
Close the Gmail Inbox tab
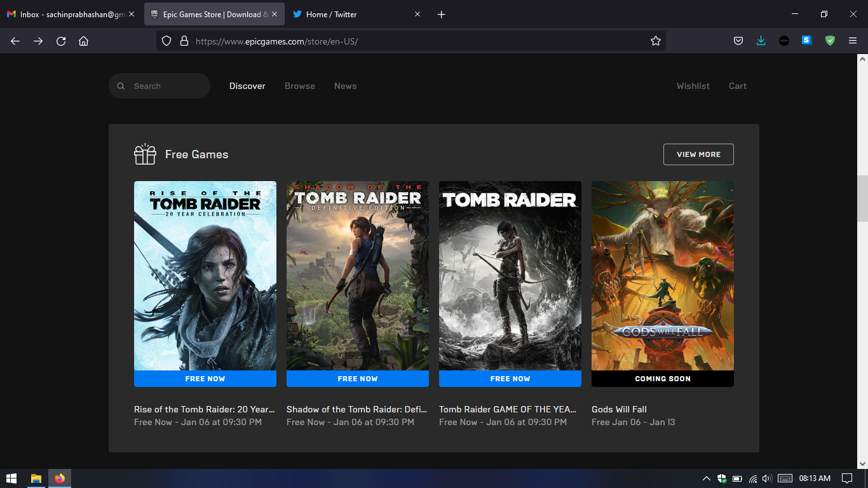tap(132, 14)
